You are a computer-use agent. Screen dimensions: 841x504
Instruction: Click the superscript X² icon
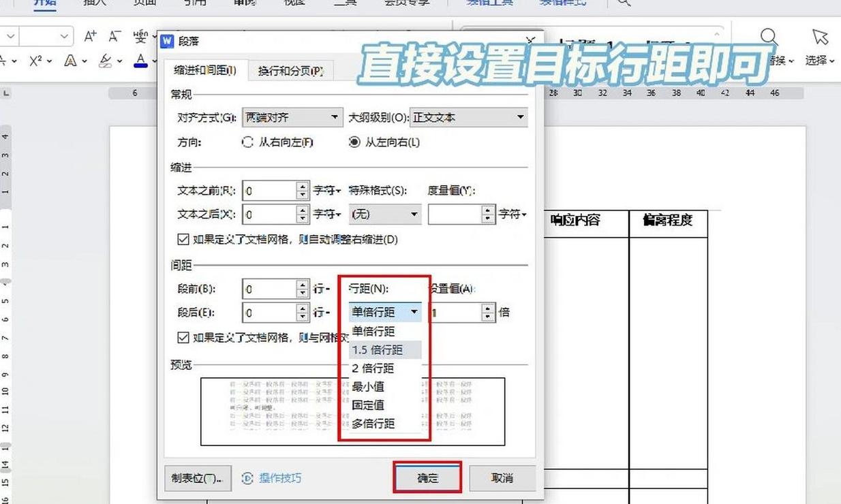click(x=36, y=61)
